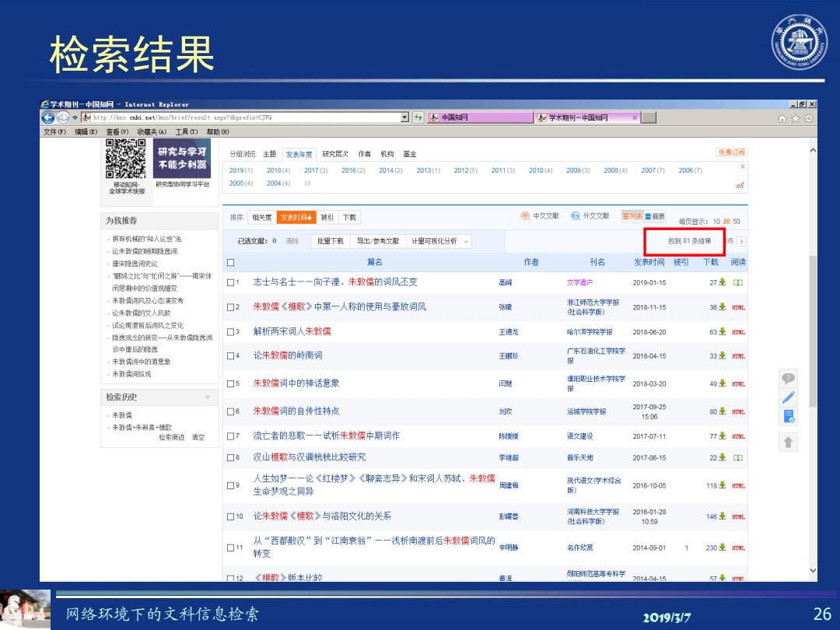Click the 导出/参考文献 button
This screenshot has width=840, height=630.
(x=378, y=241)
